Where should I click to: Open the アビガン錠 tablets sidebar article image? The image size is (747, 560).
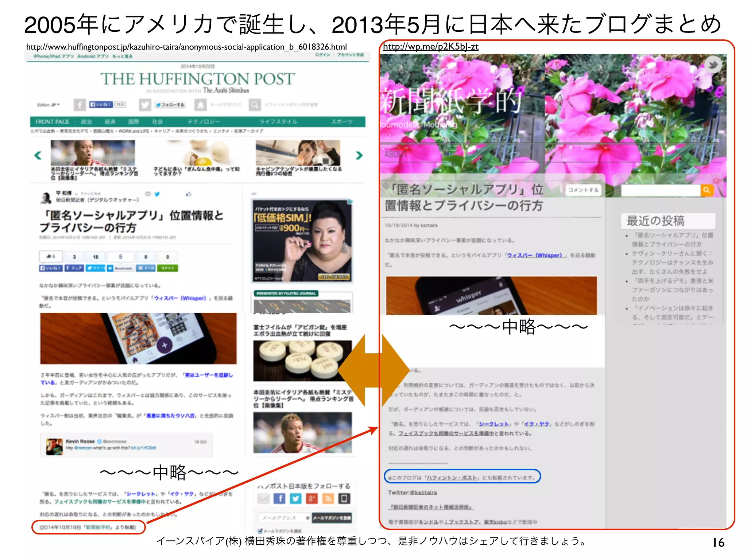click(303, 361)
